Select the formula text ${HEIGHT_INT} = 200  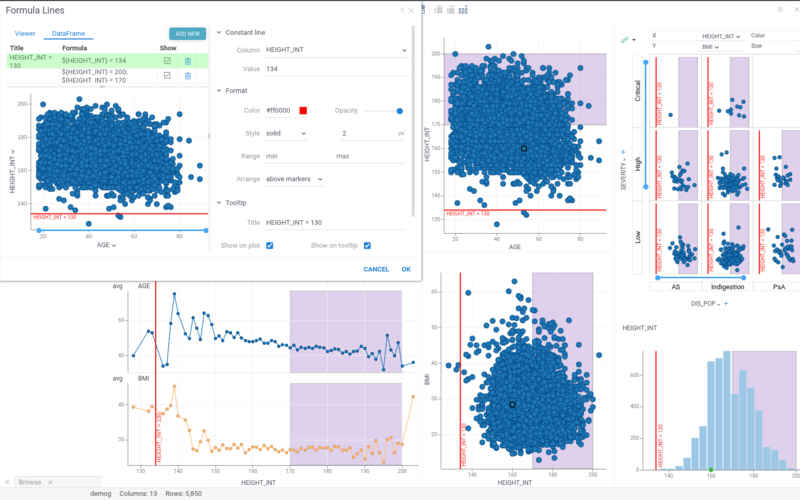coord(94,72)
